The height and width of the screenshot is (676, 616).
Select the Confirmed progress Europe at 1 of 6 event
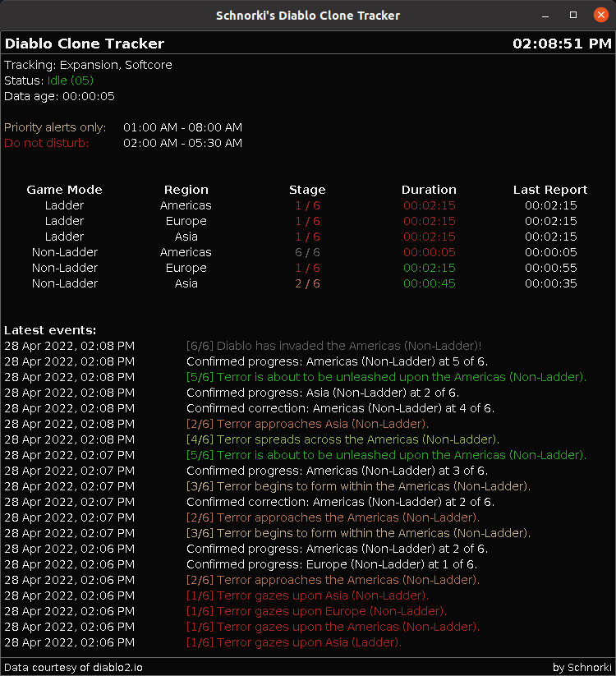coord(331,564)
